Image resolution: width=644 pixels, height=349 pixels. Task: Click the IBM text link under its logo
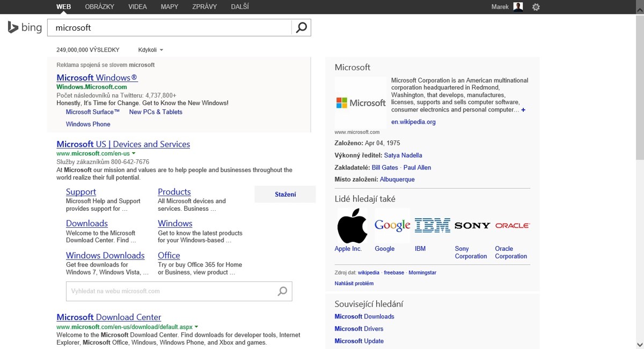click(x=420, y=249)
